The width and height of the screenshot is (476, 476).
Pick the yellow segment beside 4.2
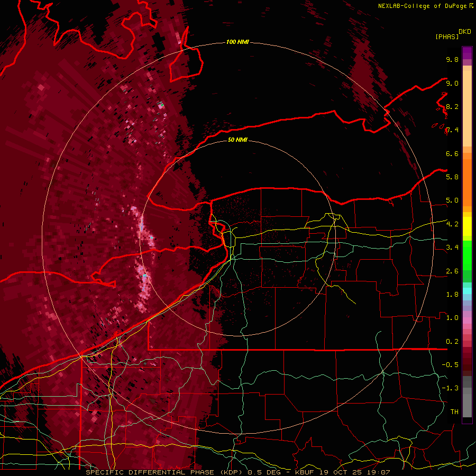467,226
